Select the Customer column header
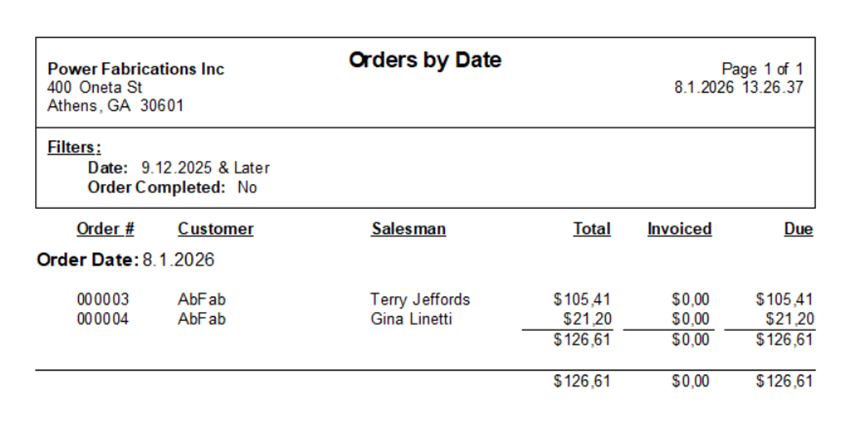Screen dimensions: 850x435 (x=215, y=229)
